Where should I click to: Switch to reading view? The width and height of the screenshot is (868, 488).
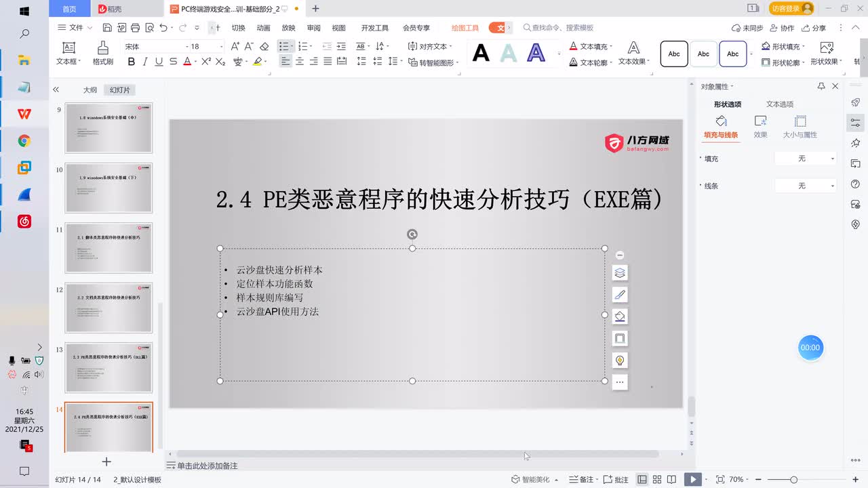click(671, 479)
